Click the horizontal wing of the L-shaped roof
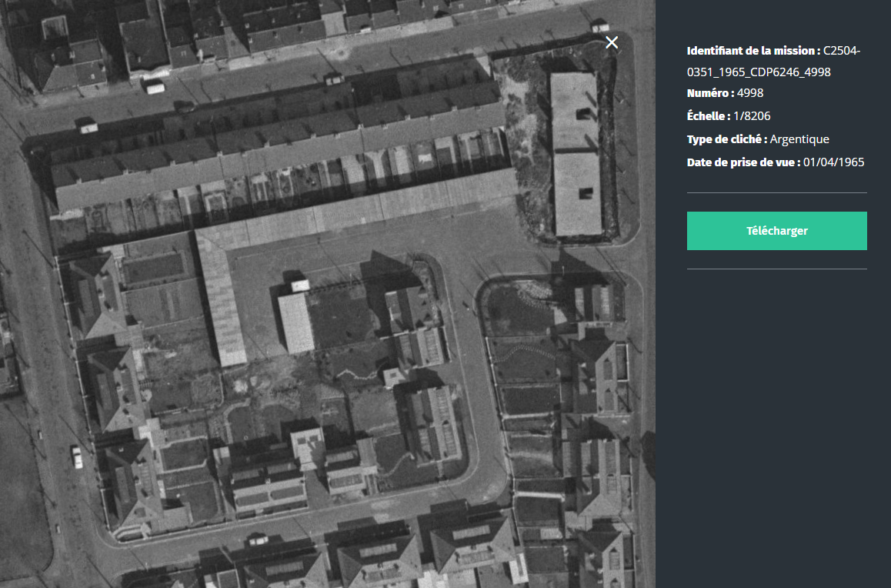The image size is (891, 588). click(369, 209)
